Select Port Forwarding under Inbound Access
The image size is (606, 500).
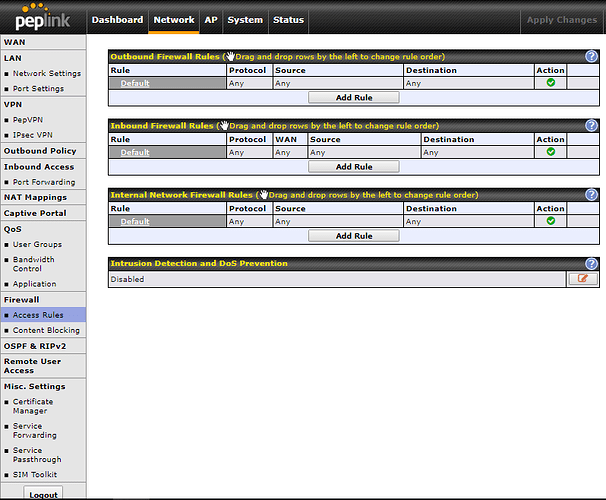44,182
